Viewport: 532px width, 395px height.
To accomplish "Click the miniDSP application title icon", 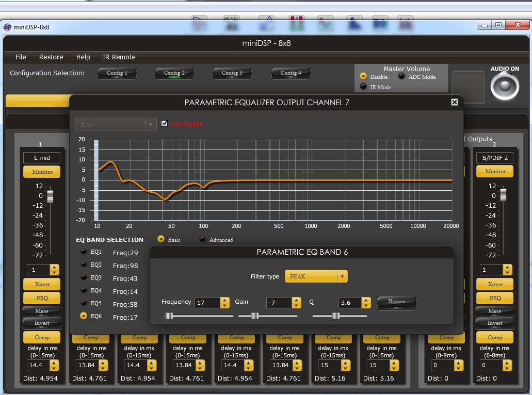I will coord(7,27).
